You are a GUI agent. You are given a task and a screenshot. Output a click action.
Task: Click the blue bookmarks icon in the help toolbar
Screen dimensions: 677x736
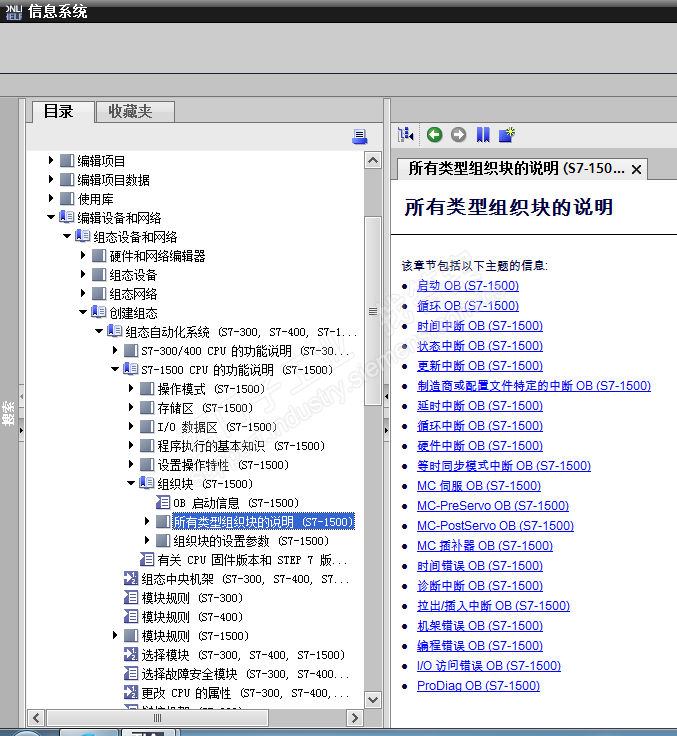click(x=483, y=135)
